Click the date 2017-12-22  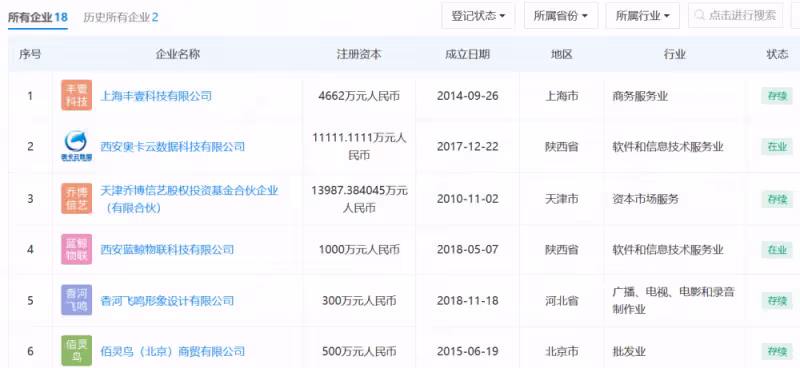click(x=467, y=147)
